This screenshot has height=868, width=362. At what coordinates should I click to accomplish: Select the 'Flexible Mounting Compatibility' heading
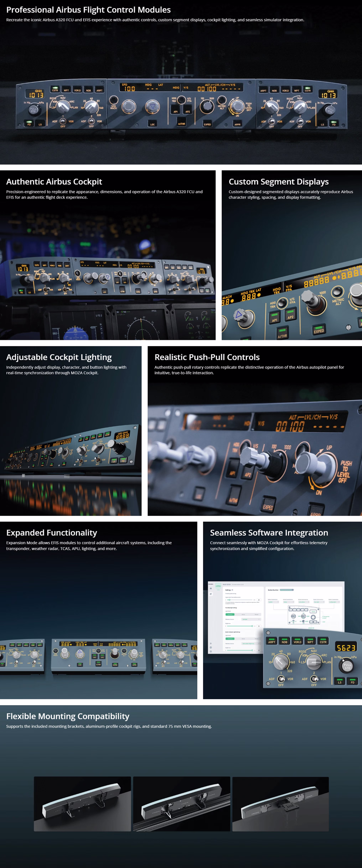click(x=68, y=716)
